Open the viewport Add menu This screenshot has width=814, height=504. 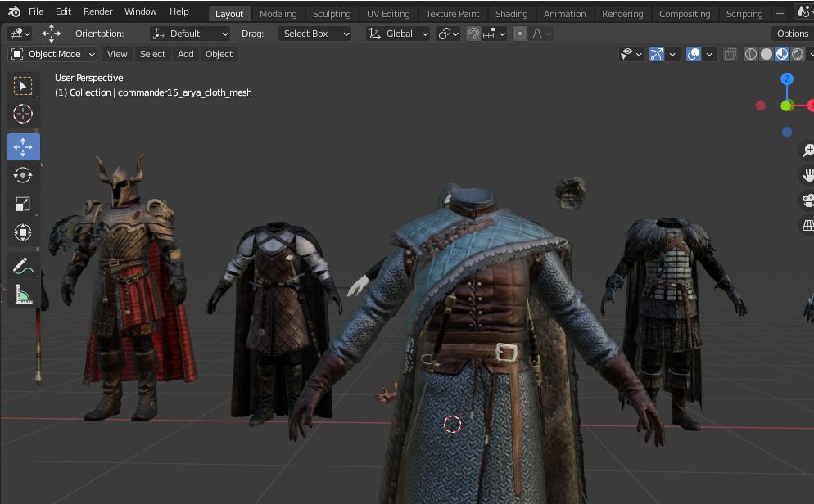pos(185,54)
